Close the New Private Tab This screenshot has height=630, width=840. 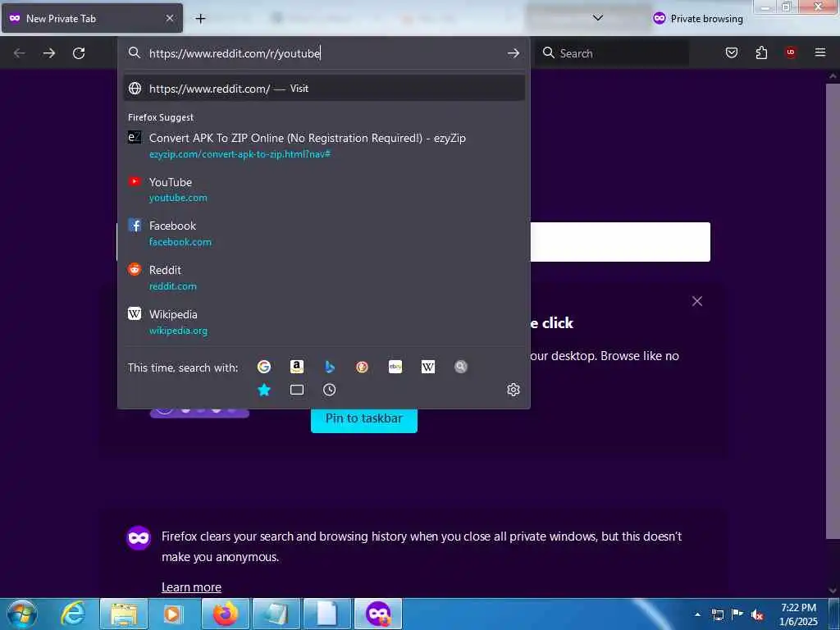pyautogui.click(x=170, y=18)
